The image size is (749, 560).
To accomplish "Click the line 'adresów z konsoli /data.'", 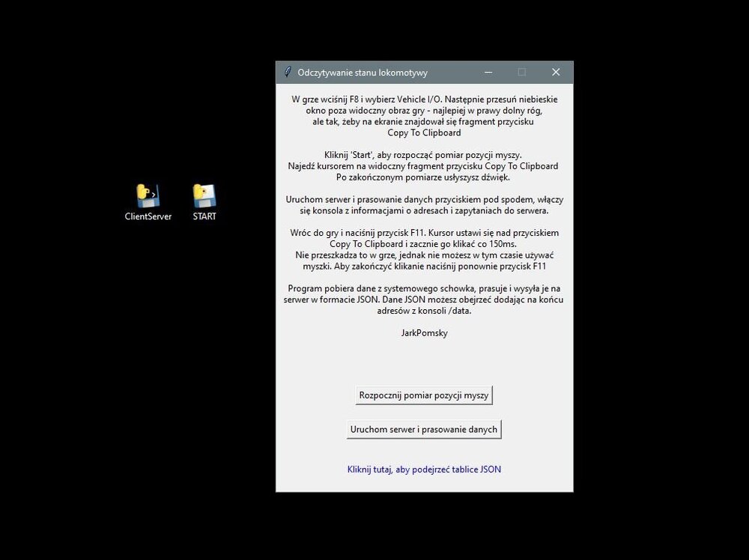I will click(x=424, y=310).
